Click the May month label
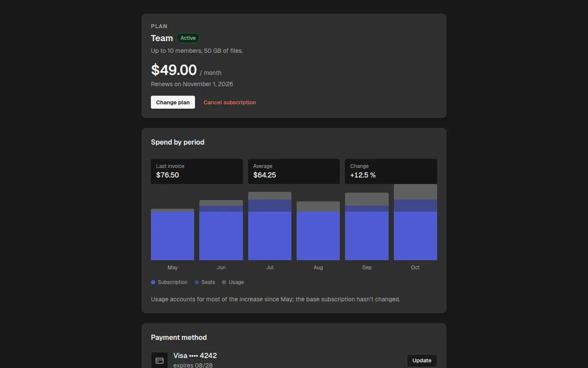Image resolution: width=588 pixels, height=368 pixels. pyautogui.click(x=173, y=268)
